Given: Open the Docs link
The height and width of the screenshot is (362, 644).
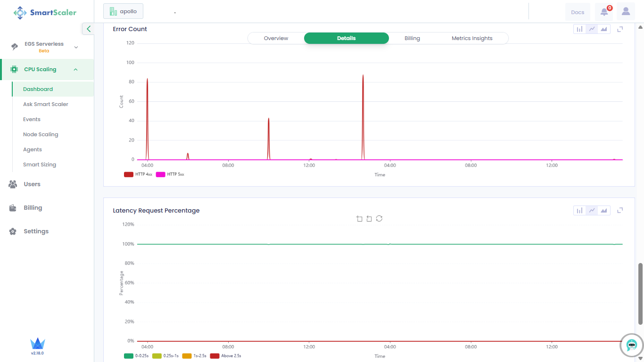Looking at the screenshot, I should 578,12.
